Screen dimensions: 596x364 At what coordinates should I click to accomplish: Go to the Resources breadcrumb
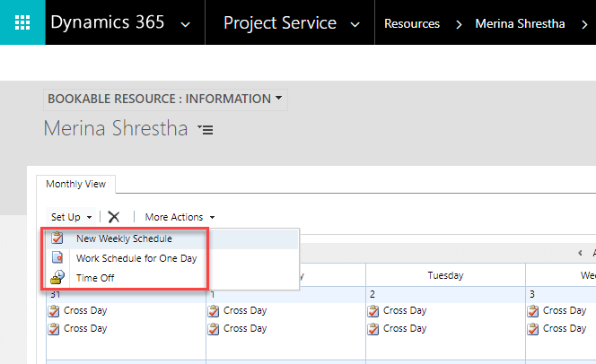click(x=412, y=24)
